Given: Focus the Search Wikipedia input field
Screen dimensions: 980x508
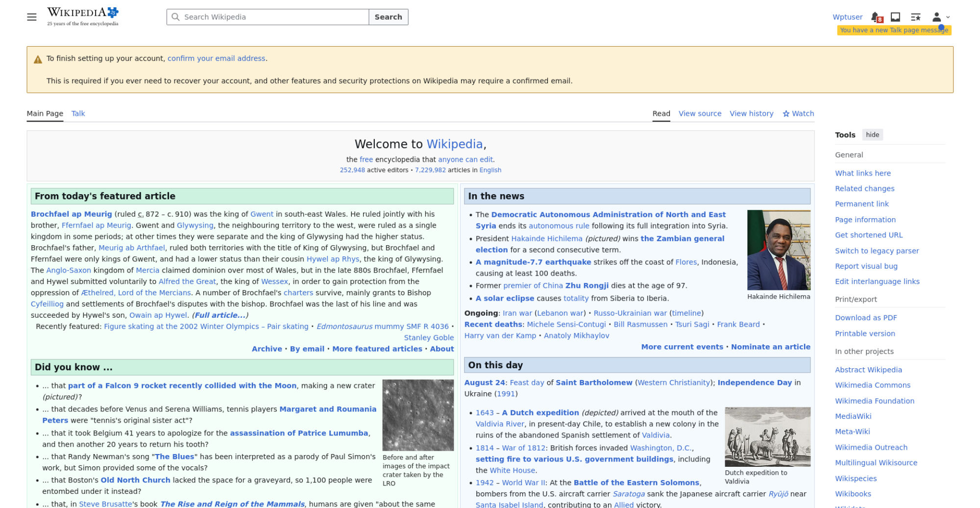Looking at the screenshot, I should [x=268, y=17].
